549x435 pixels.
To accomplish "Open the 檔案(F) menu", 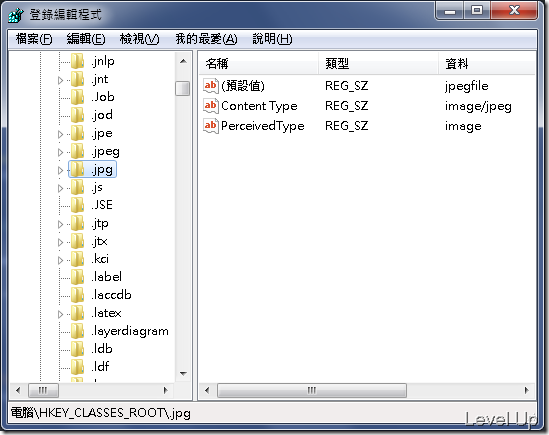I will pyautogui.click(x=34, y=39).
